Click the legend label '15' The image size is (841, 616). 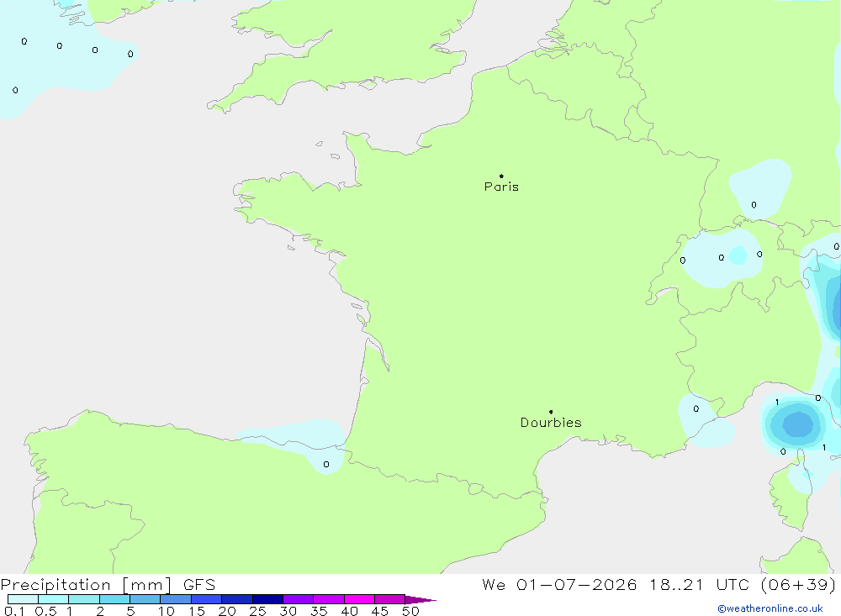coord(197,611)
